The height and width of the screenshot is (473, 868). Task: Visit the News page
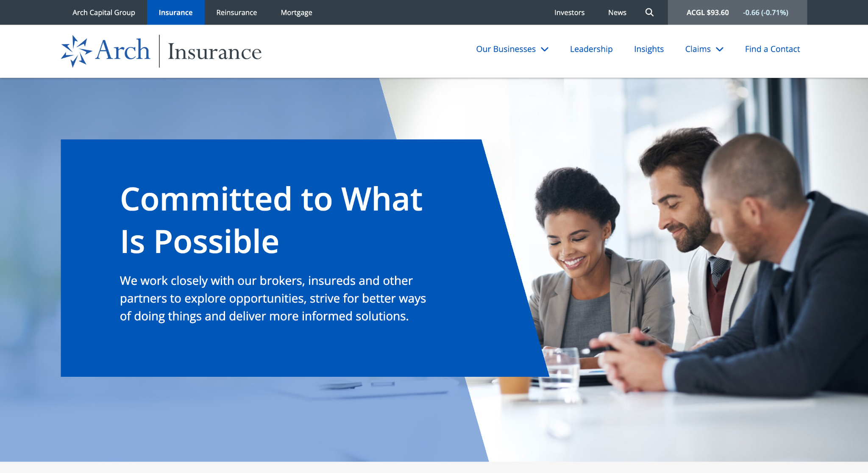pos(617,12)
